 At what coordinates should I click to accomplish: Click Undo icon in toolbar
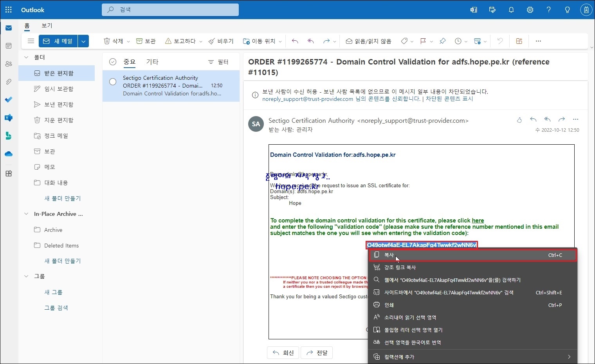[500, 41]
